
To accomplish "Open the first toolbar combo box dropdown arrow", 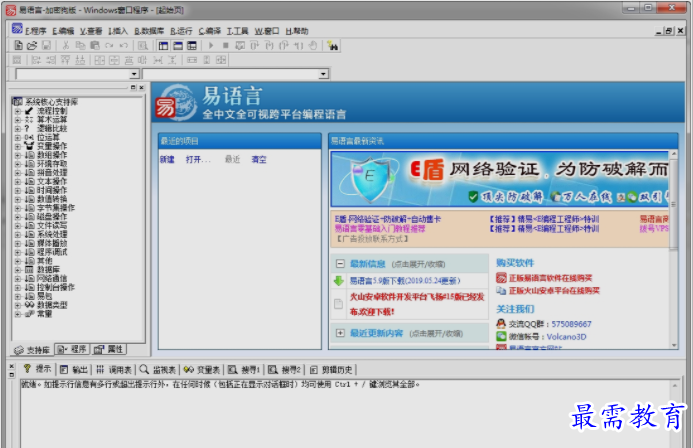I will pyautogui.click(x=134, y=74).
